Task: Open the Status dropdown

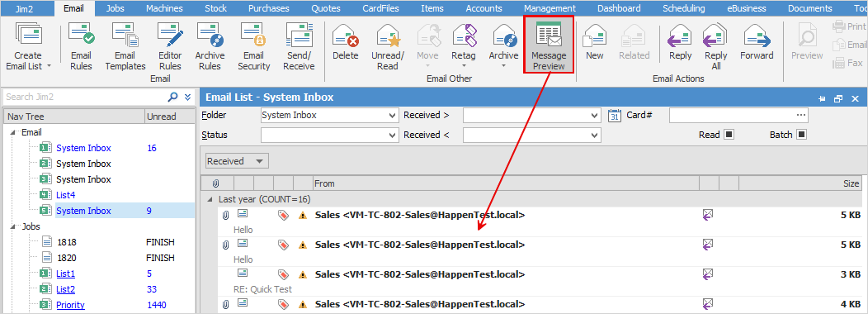Action: (393, 135)
